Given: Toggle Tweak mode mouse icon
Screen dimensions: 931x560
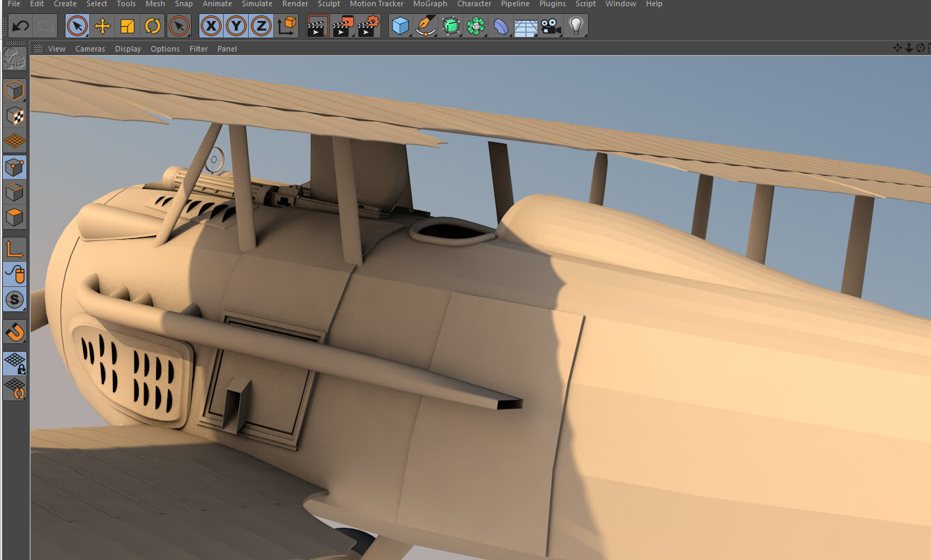Looking at the screenshot, I should point(15,274).
